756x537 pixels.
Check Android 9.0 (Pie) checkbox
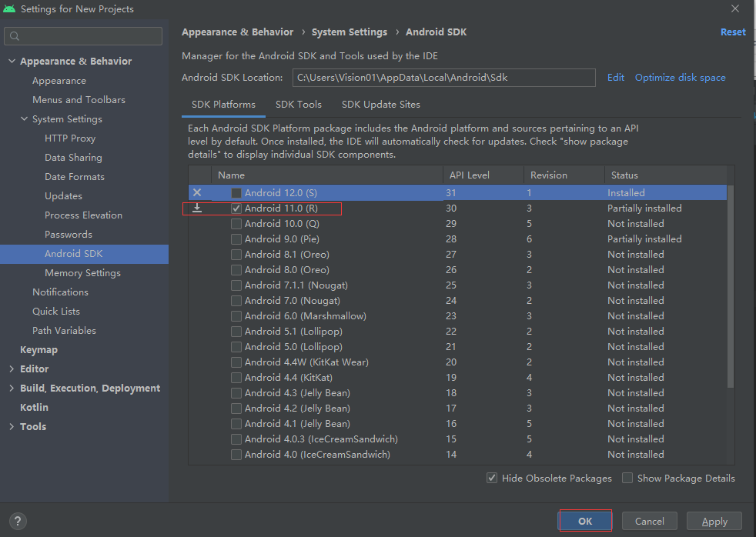click(236, 239)
